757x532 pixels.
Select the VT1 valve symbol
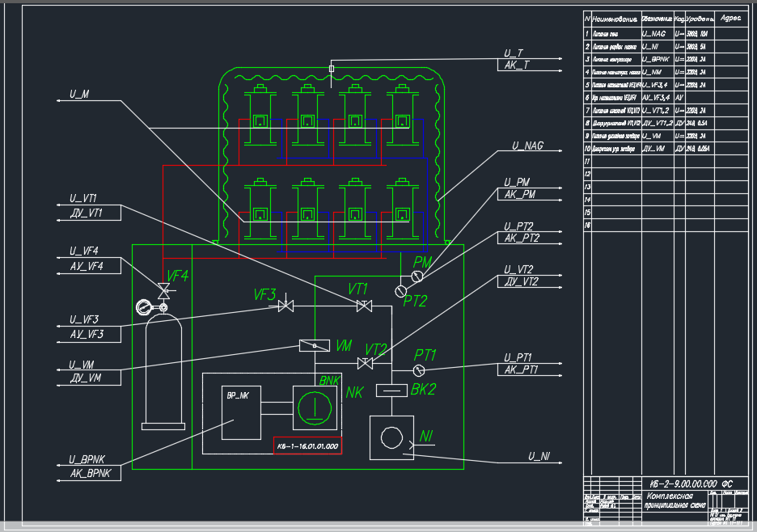(x=365, y=306)
